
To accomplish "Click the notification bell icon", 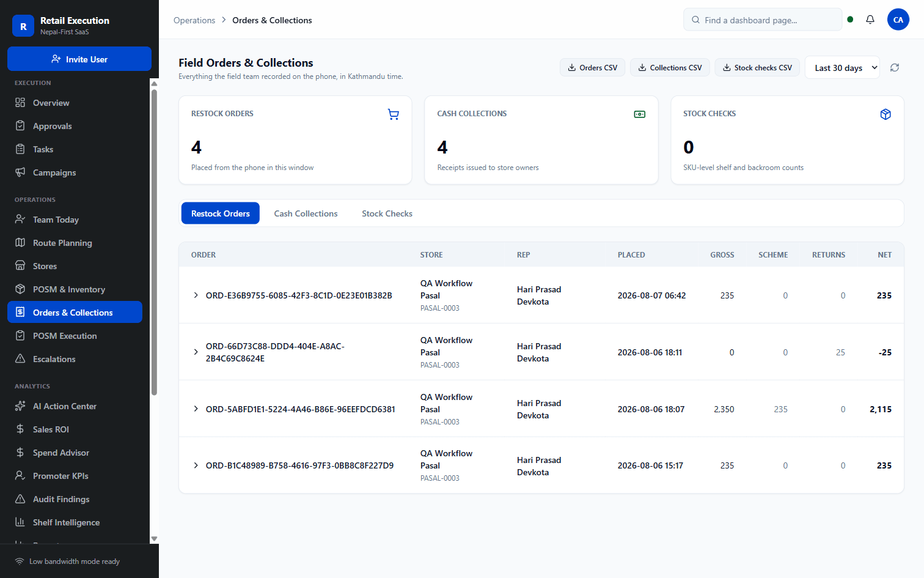I will pyautogui.click(x=870, y=20).
